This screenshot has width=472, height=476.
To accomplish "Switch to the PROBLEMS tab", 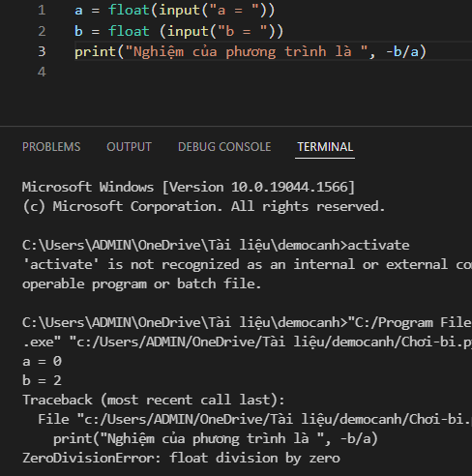I will [51, 147].
